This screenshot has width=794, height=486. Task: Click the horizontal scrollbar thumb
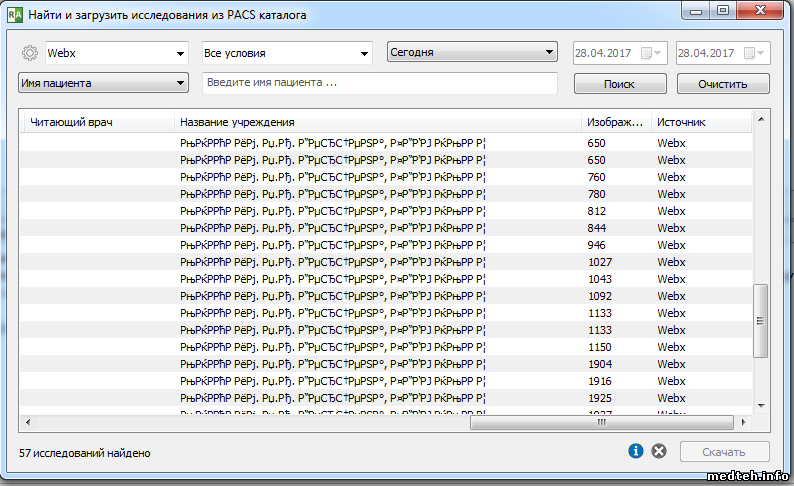(601, 422)
